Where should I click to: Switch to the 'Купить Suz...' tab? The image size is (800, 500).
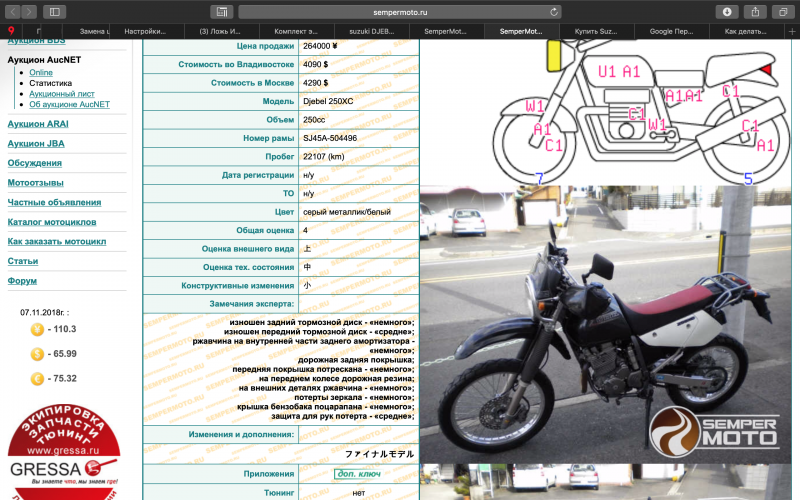596,32
